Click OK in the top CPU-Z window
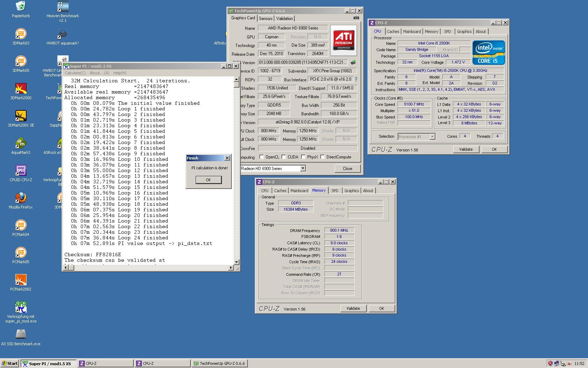Image resolution: width=588 pixels, height=368 pixels. (494, 149)
